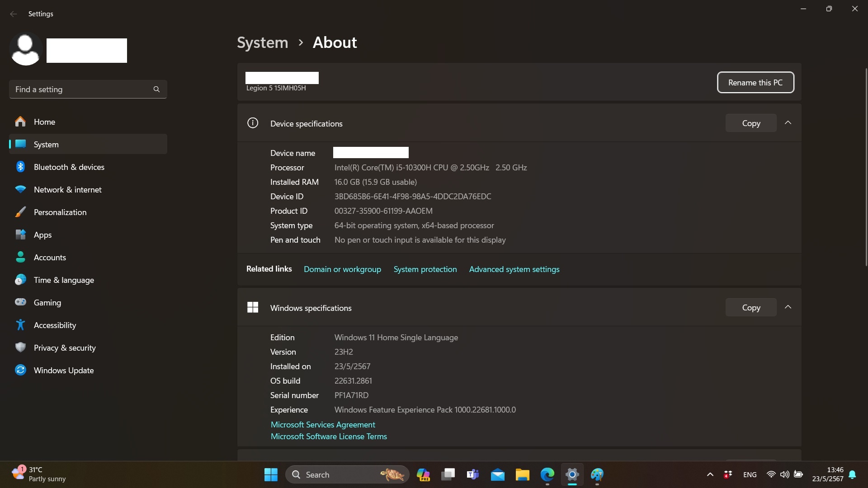Collapse the Device specifications section
The image size is (868, 488).
[x=788, y=123]
